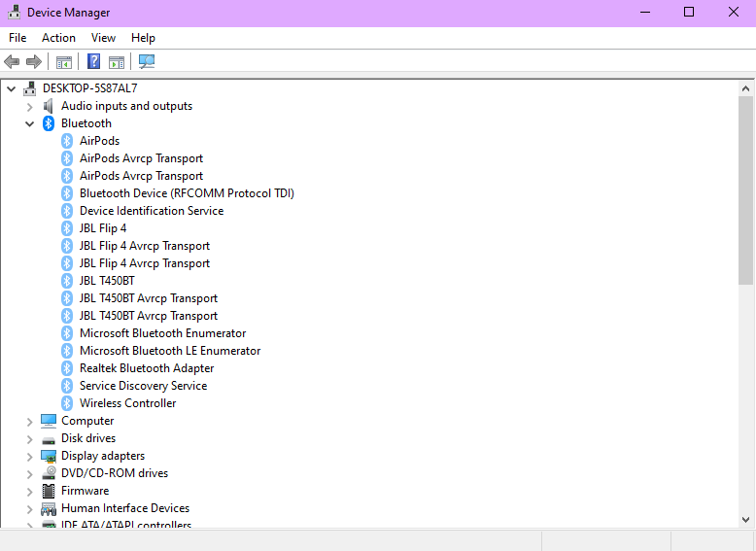Expand the Human Interface Devices category
The image size is (756, 551).
[x=30, y=509]
